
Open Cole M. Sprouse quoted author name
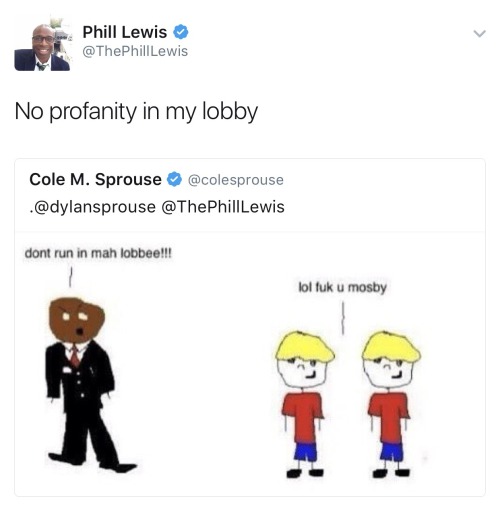[x=95, y=179]
